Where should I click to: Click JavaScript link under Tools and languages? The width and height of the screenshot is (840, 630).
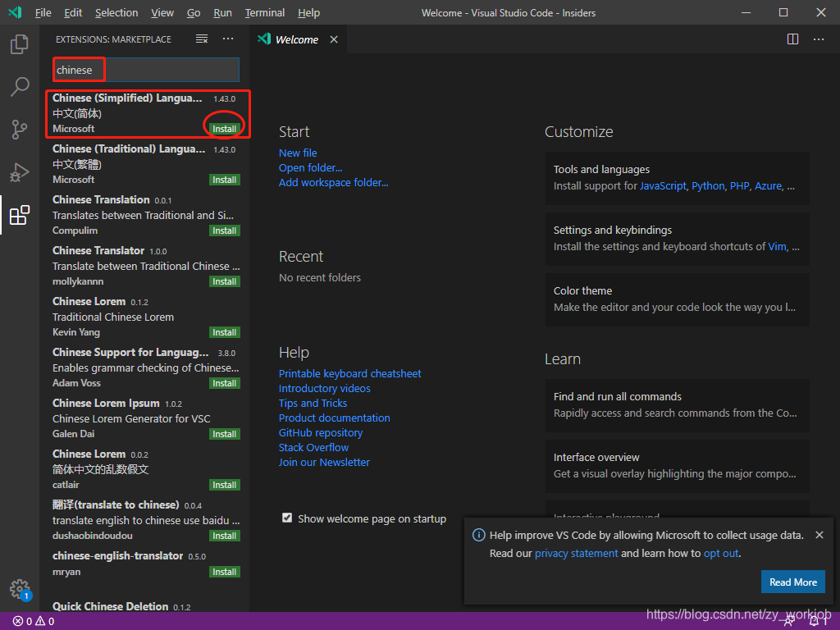point(663,186)
